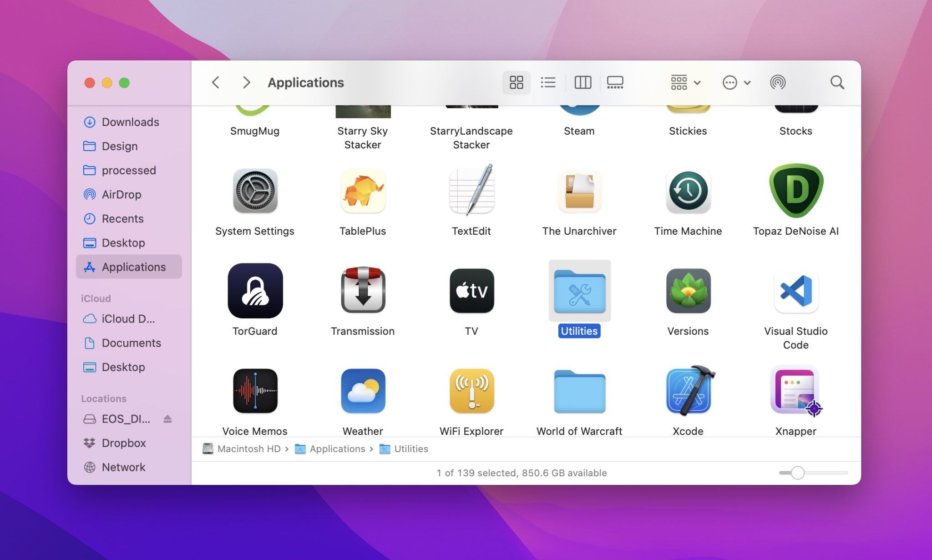Image resolution: width=932 pixels, height=560 pixels.
Task: Adjust the icon size slider
Action: point(797,473)
